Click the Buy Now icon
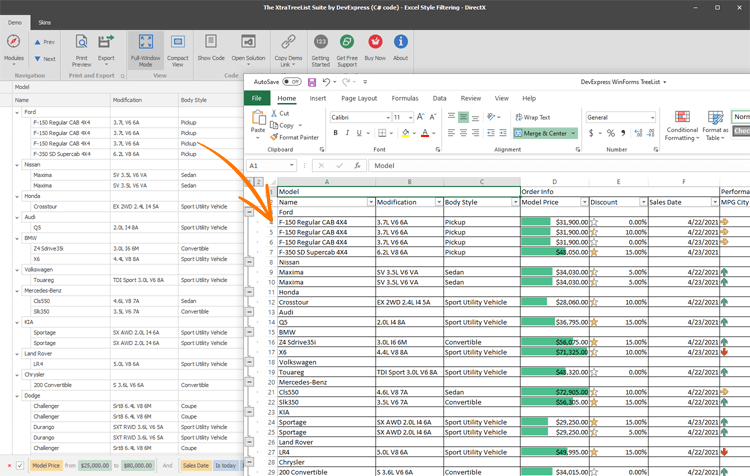Image resolution: width=750 pixels, height=476 pixels. (375, 42)
